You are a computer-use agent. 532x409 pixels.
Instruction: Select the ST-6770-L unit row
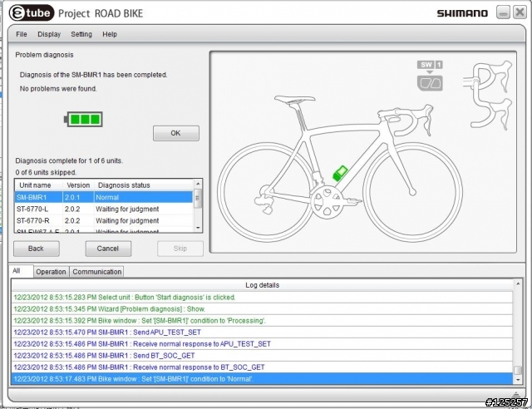click(103, 209)
